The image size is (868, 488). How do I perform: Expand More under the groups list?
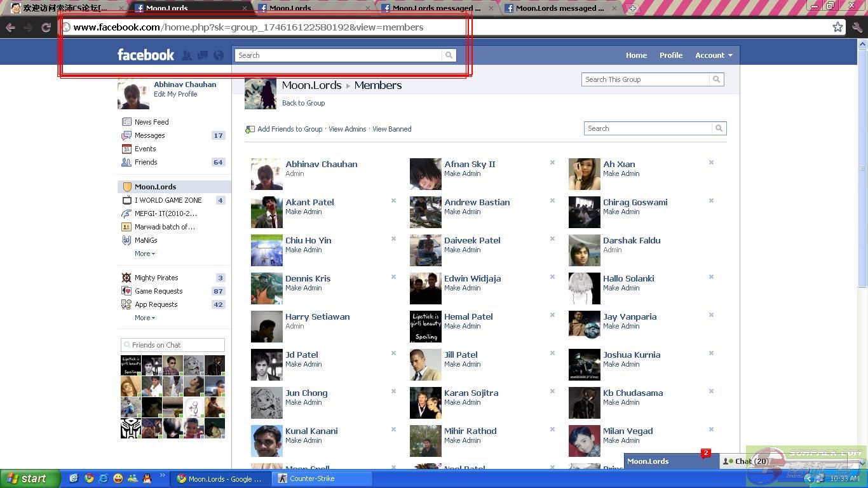tap(144, 254)
